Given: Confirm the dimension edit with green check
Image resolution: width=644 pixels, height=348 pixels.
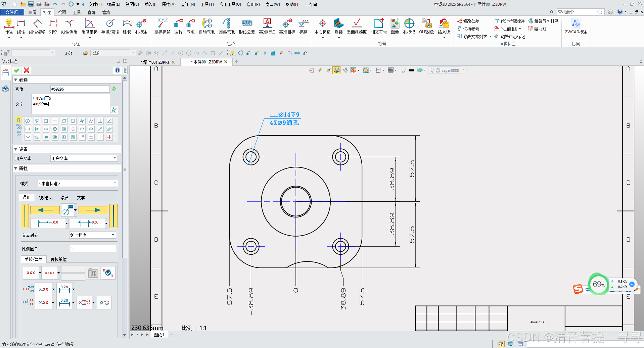Looking at the screenshot, I should click(x=16, y=70).
